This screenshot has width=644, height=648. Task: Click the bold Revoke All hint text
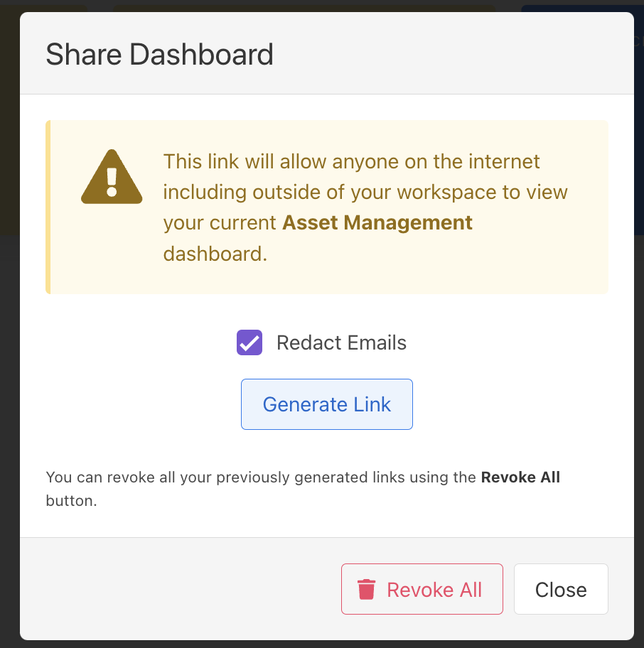pyautogui.click(x=520, y=477)
